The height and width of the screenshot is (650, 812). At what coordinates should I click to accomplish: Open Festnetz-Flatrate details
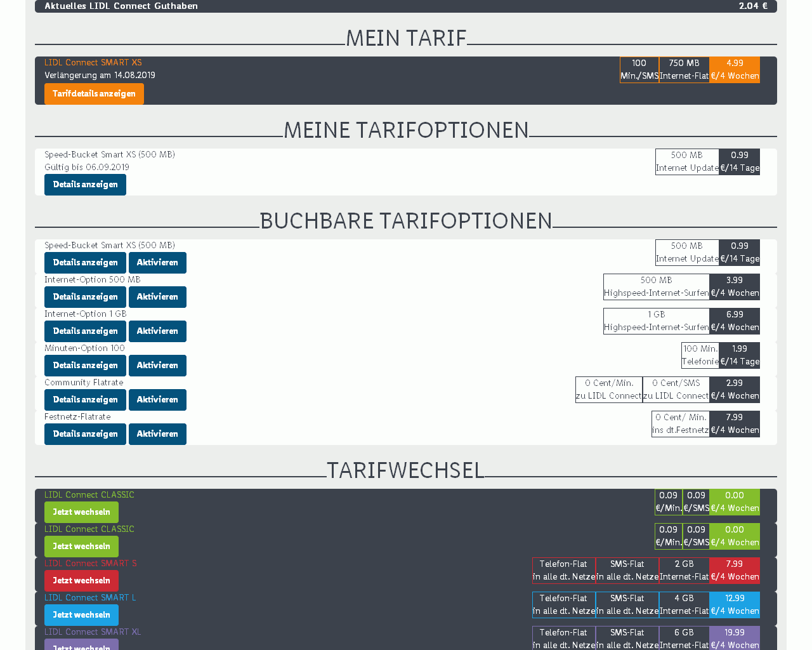click(x=85, y=434)
